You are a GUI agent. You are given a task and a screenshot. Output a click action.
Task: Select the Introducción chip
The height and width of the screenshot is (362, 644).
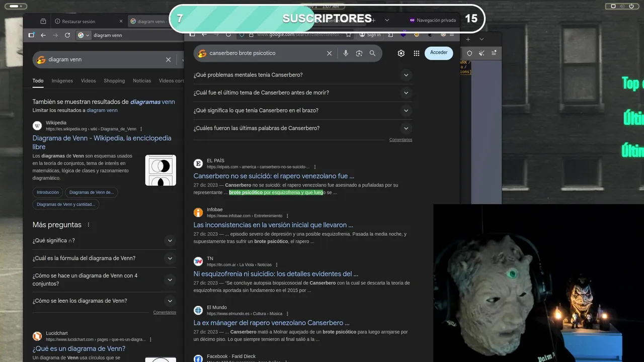(48, 192)
